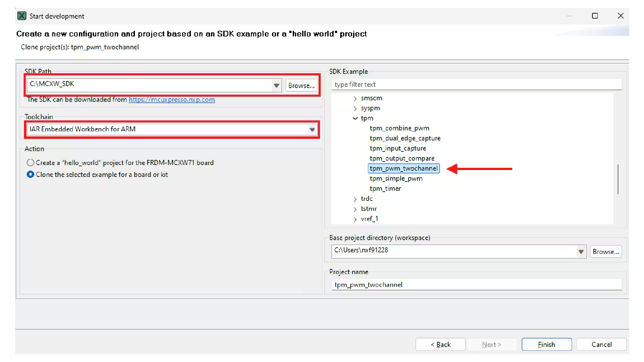Select Clone the selected example option
This screenshot has width=644, height=362.
(x=31, y=174)
